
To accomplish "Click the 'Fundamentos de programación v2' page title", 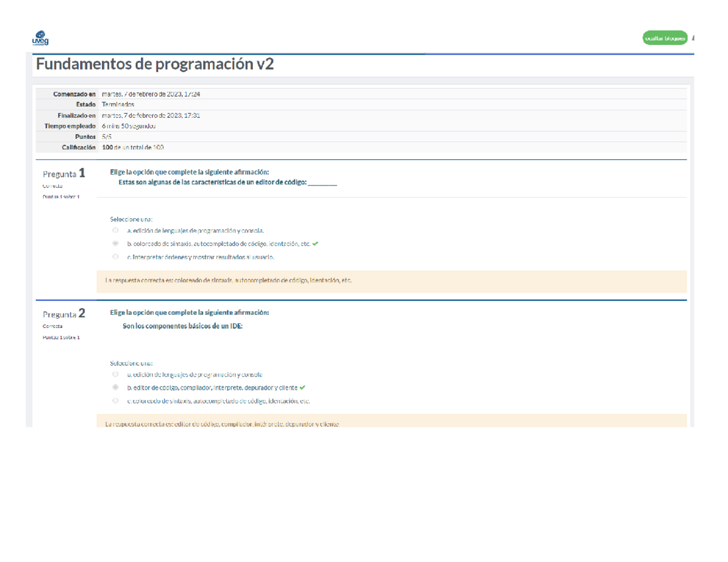I will (155, 64).
